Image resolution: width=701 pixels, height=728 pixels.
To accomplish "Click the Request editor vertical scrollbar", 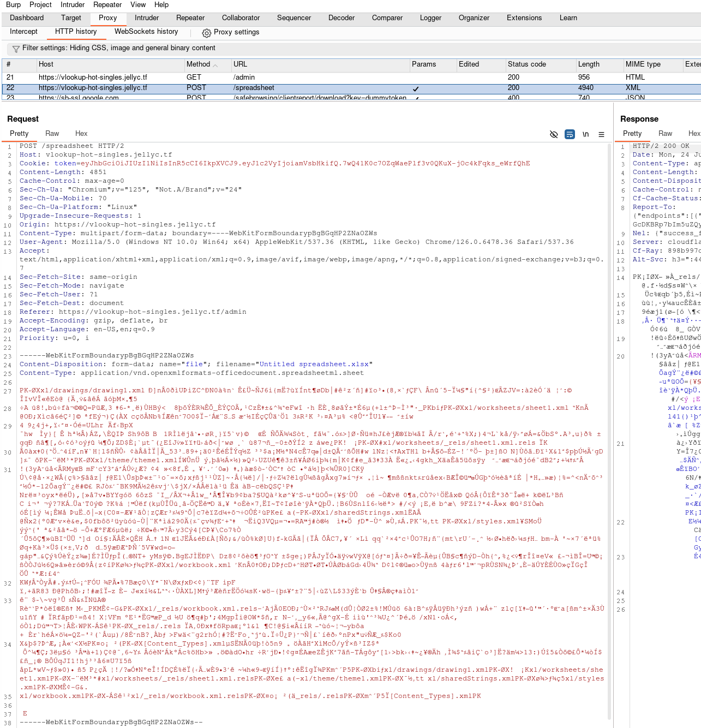I will point(610,431).
